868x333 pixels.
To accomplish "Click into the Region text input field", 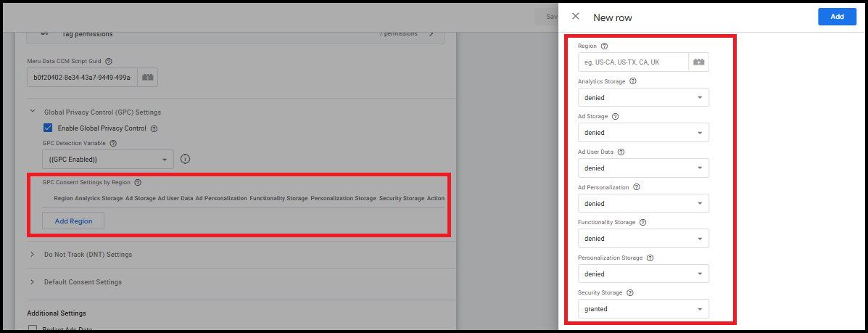I will (632, 62).
